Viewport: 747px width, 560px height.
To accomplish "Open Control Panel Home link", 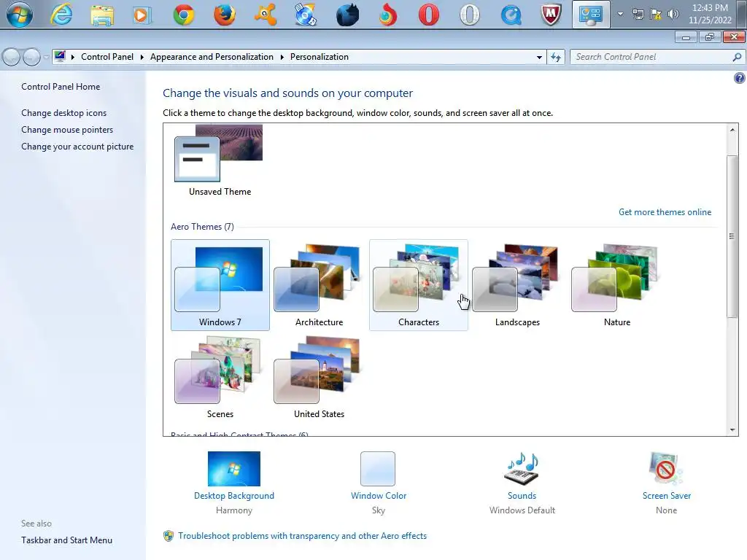I will pyautogui.click(x=61, y=87).
